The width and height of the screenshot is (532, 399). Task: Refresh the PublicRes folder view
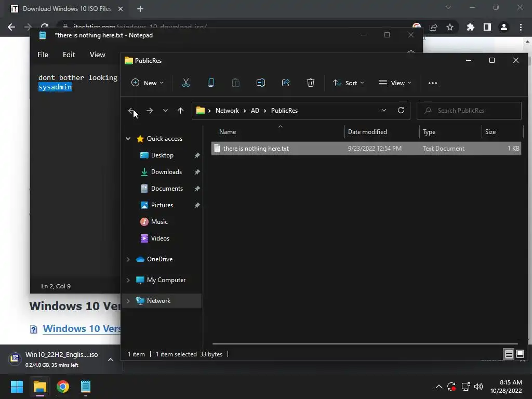click(401, 110)
